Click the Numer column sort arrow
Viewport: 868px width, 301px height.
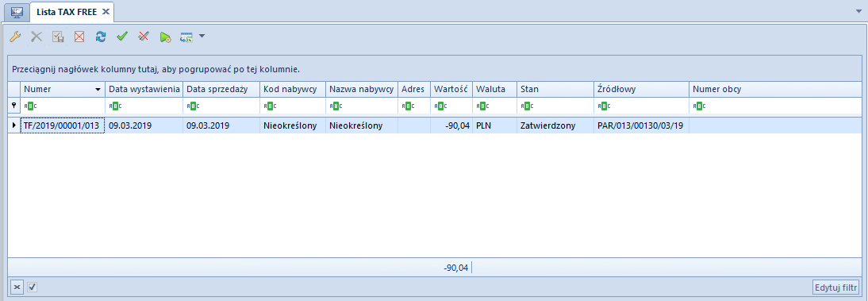[98, 89]
